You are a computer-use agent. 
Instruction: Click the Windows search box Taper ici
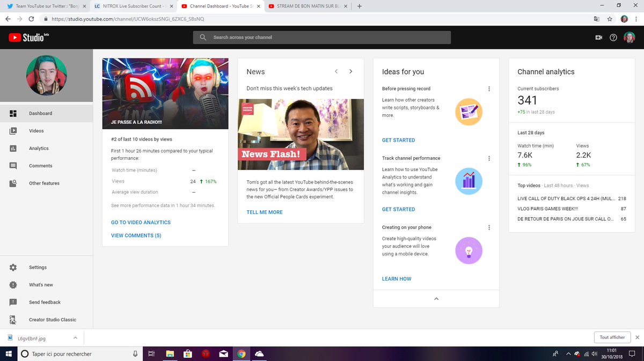point(80,353)
